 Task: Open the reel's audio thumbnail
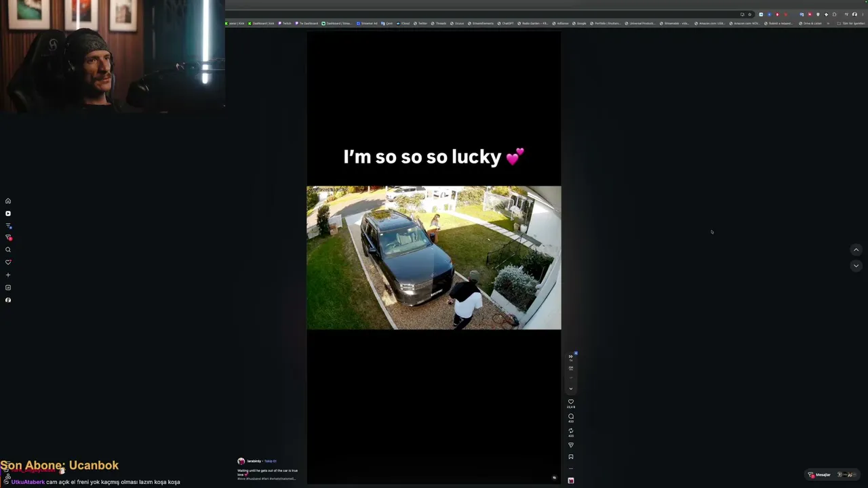coord(571,481)
